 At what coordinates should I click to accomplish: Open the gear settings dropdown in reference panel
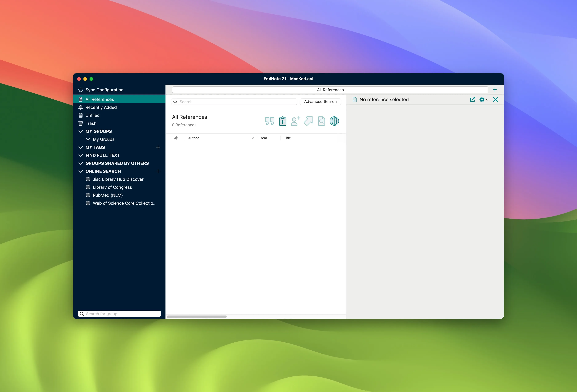pos(484,100)
